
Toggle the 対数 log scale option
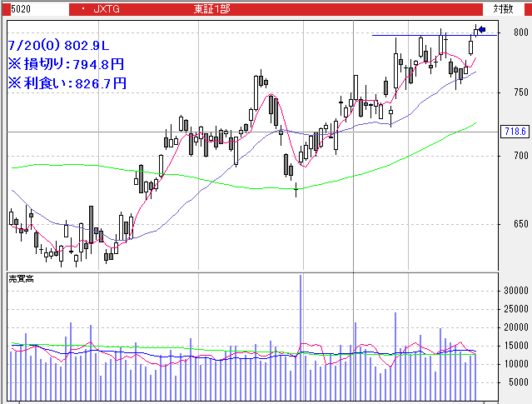[x=503, y=8]
